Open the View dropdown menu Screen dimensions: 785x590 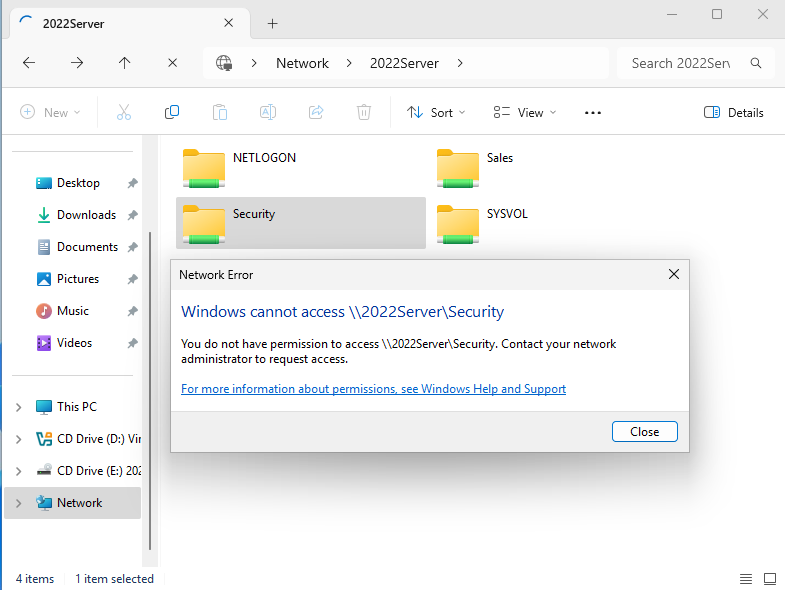click(x=525, y=113)
